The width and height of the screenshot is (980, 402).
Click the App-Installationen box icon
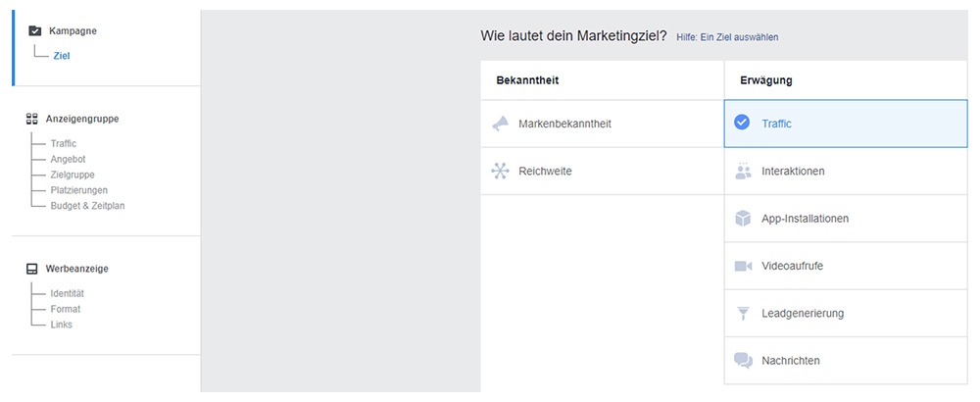tap(743, 219)
